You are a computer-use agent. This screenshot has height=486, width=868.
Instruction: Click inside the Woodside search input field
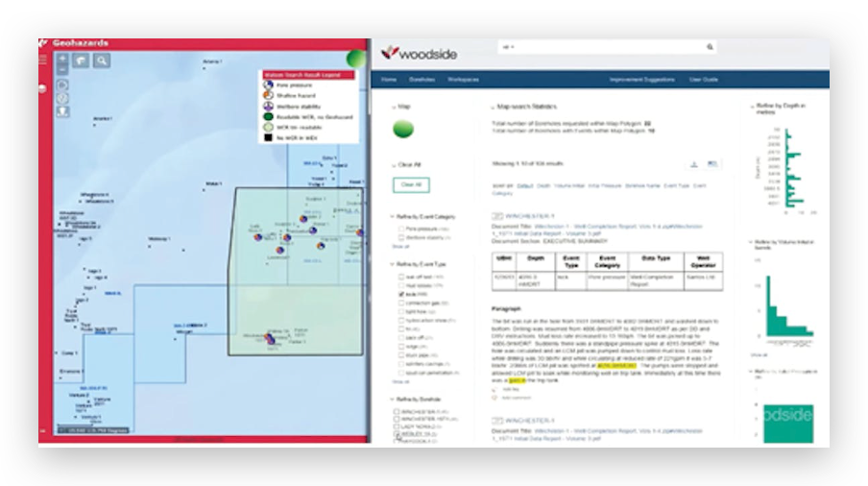pos(607,48)
